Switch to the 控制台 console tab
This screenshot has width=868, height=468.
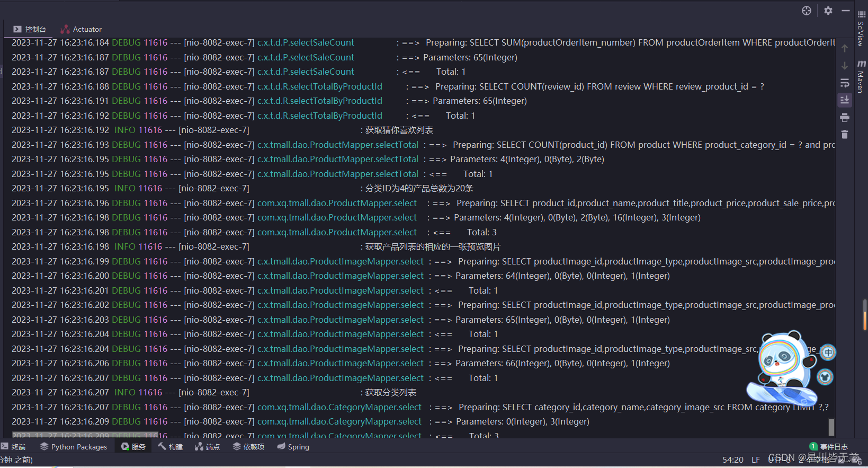coord(30,29)
